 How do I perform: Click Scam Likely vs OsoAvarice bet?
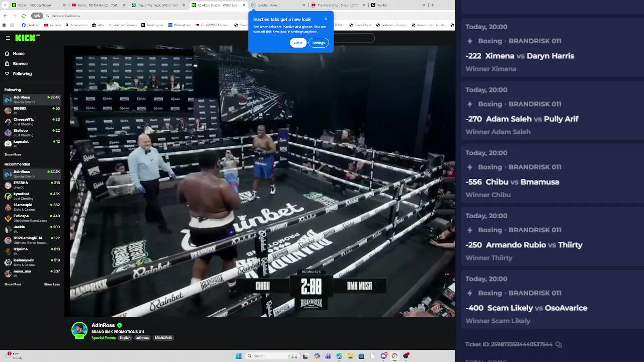pos(552,299)
